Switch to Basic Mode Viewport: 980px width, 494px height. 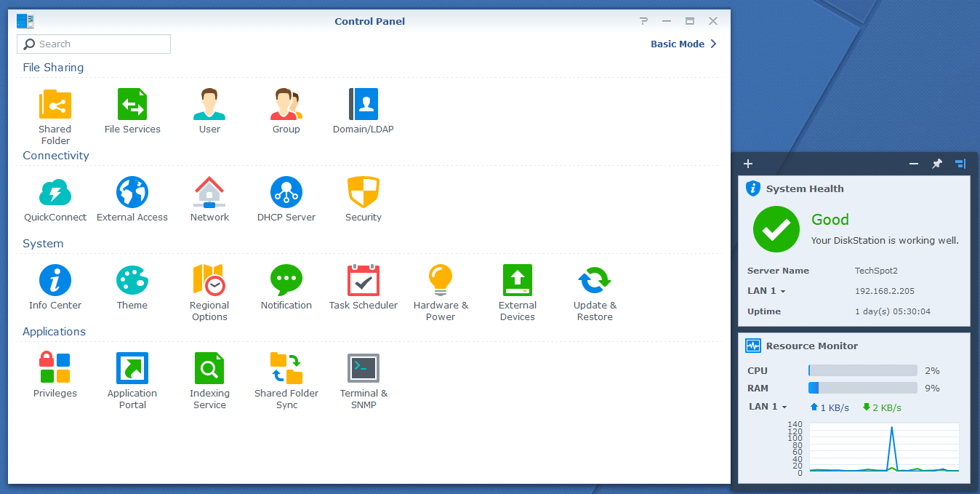coord(683,44)
